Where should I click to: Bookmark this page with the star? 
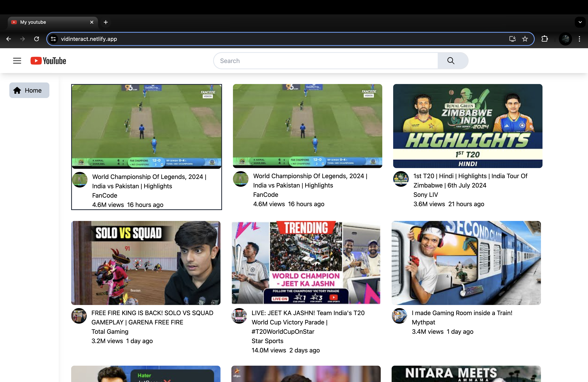click(x=525, y=39)
